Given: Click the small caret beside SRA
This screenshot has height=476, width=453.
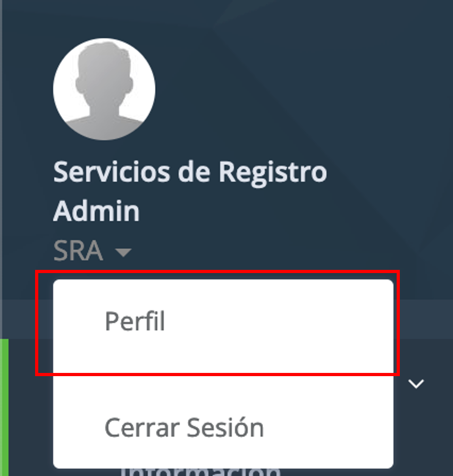Looking at the screenshot, I should (123, 252).
